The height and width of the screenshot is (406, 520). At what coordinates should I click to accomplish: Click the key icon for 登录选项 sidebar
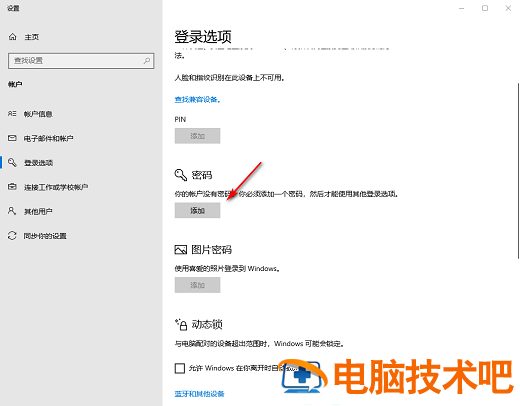12,162
